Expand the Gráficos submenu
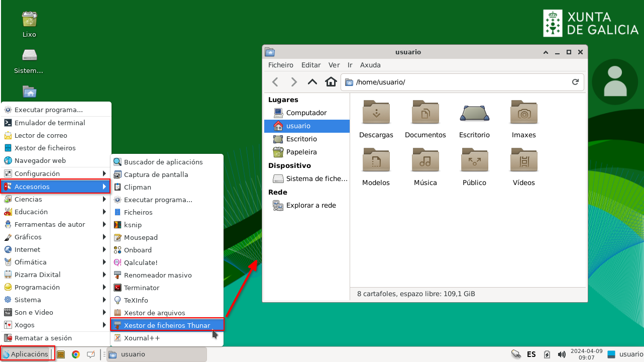The width and height of the screenshot is (644, 362). coord(55,237)
